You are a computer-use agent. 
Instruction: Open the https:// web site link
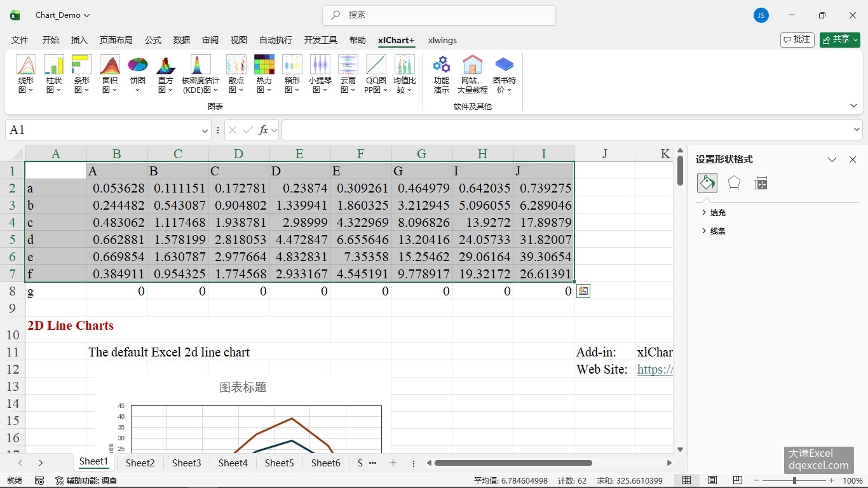point(655,369)
